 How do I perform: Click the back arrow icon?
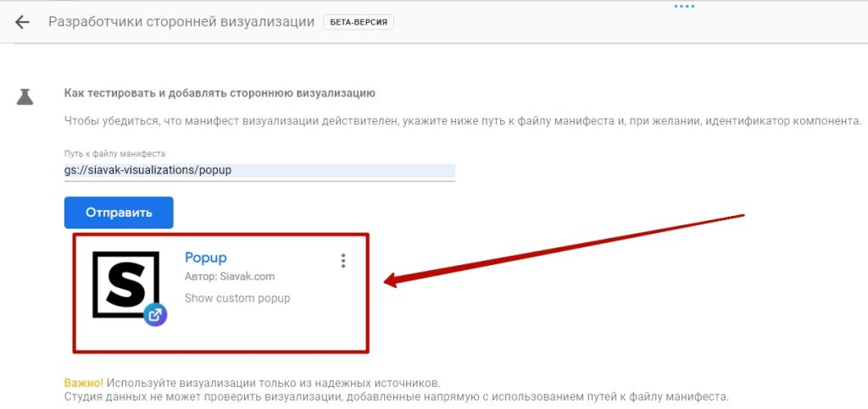pos(22,22)
